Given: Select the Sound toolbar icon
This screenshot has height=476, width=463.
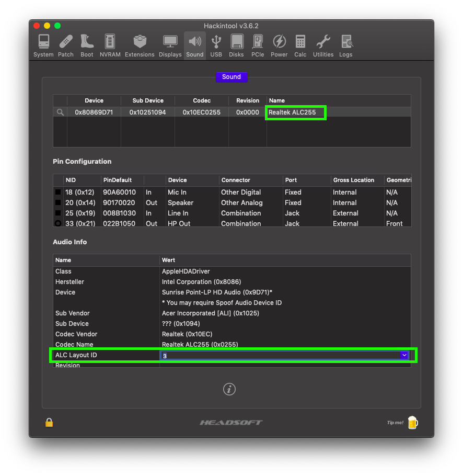Looking at the screenshot, I should (195, 46).
